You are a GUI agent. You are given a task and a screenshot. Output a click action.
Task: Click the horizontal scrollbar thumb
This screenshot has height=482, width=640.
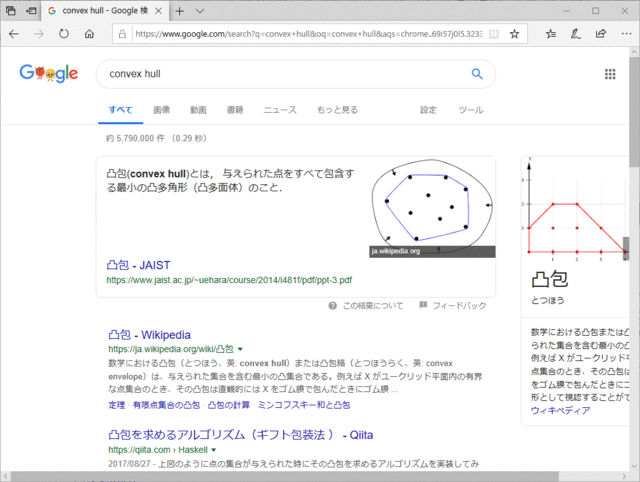284,476
